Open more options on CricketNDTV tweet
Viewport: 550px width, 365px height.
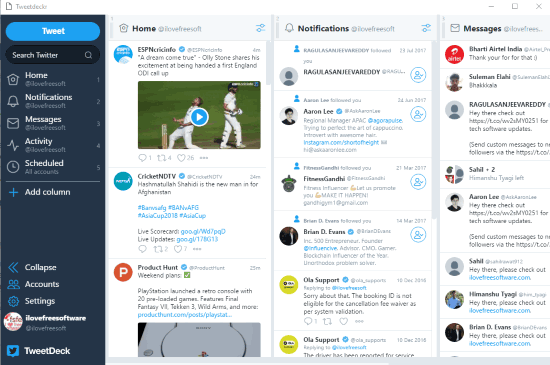[197, 249]
